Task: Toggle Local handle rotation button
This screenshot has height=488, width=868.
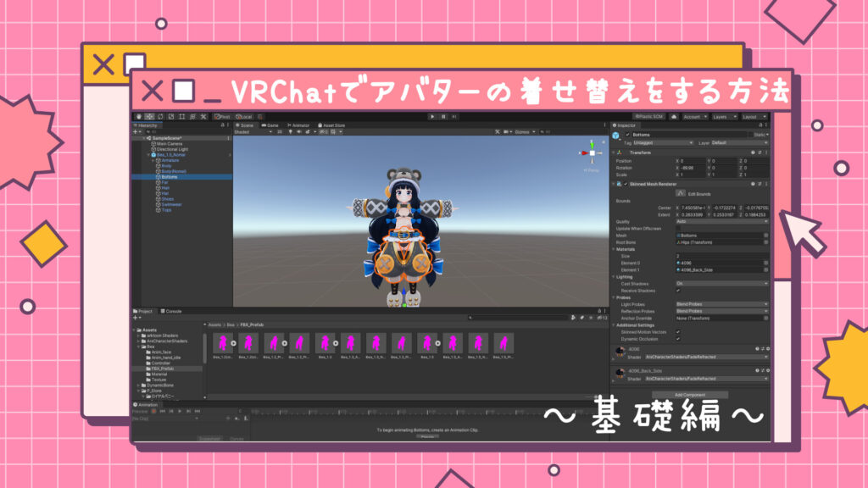Action: (x=244, y=117)
